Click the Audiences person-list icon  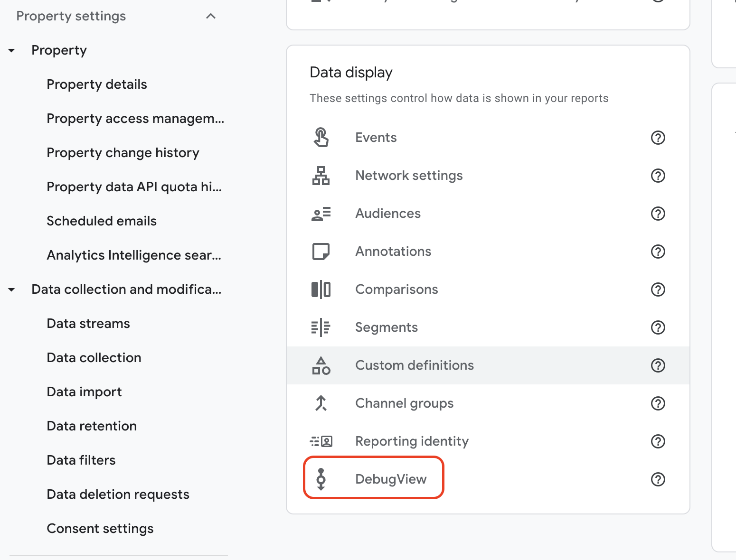(x=321, y=214)
